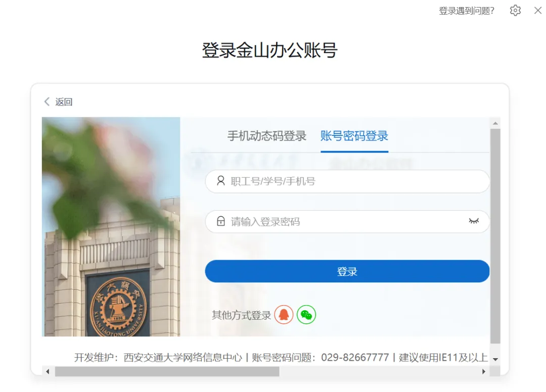The image size is (546, 392).
Task: Open login settings gear icon
Action: pos(515,11)
